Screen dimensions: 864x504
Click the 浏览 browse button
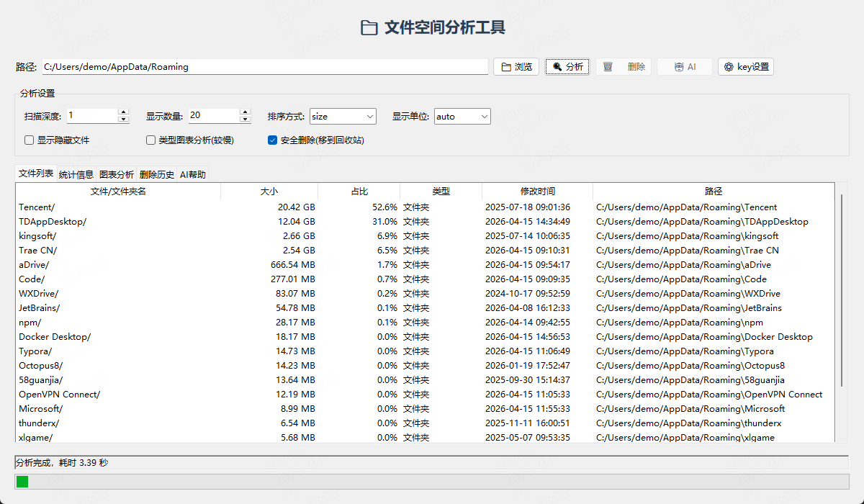[x=516, y=67]
